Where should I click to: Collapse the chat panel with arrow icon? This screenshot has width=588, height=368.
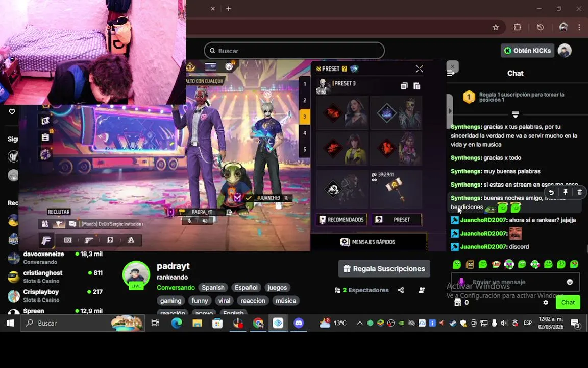click(451, 73)
